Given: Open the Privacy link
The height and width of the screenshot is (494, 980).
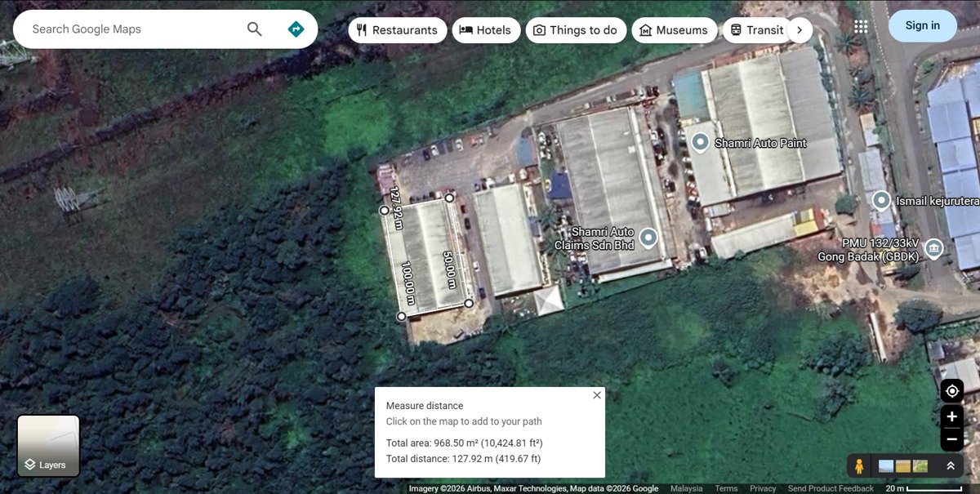Looking at the screenshot, I should (x=763, y=488).
